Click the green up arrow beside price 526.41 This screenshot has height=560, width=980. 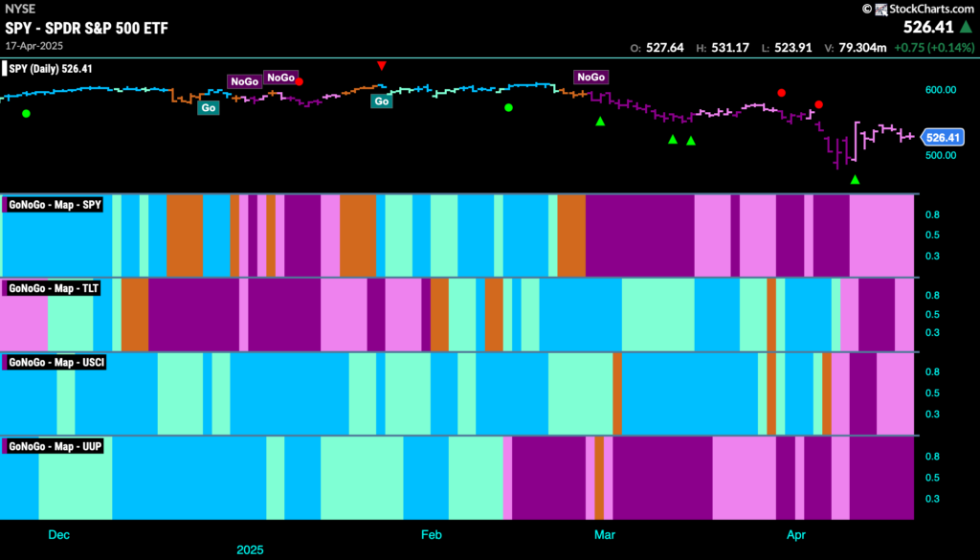965,28
